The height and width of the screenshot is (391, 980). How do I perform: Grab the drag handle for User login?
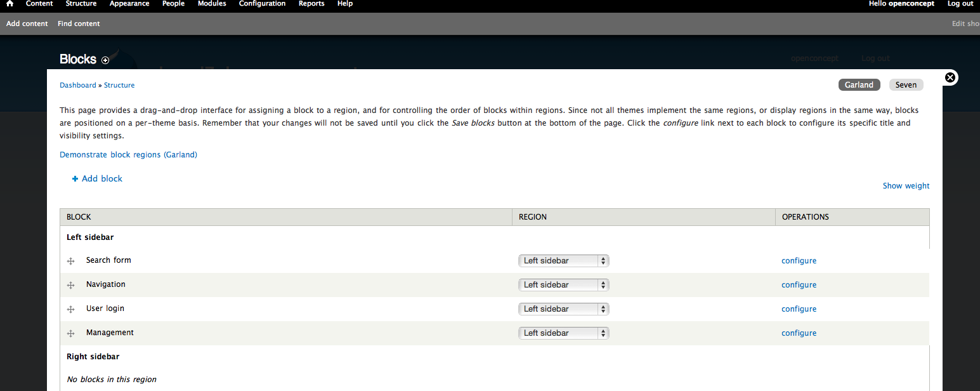[70, 308]
